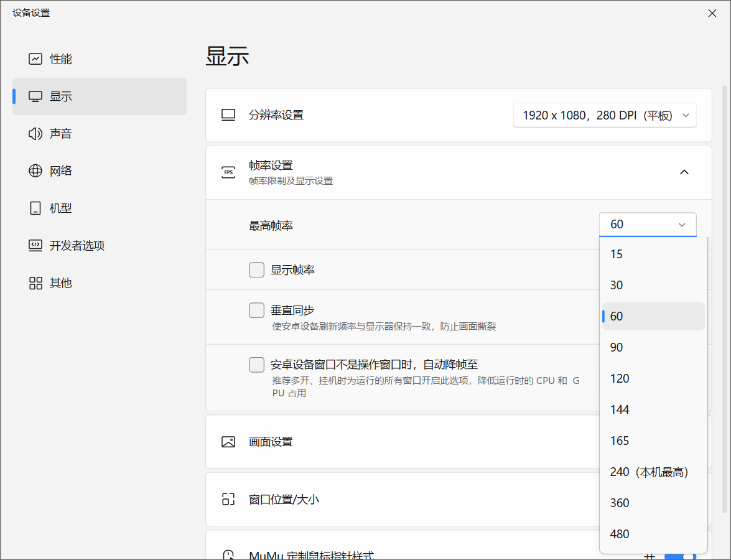Click the laptop icon next to 分辨率设置
This screenshot has width=731, height=560.
pyautogui.click(x=228, y=114)
